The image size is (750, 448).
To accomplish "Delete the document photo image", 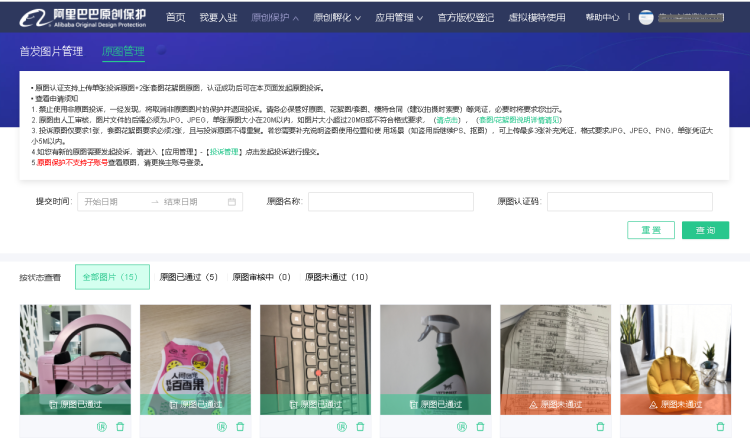I will (x=600, y=427).
